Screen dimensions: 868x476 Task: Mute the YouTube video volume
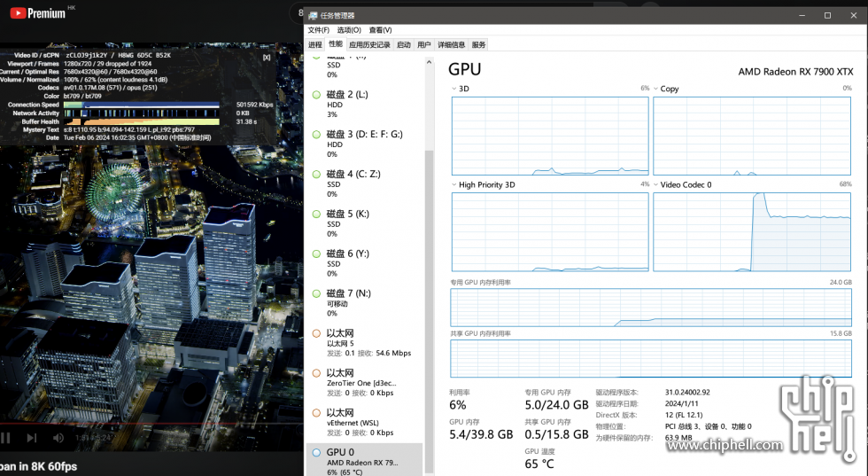click(58, 438)
